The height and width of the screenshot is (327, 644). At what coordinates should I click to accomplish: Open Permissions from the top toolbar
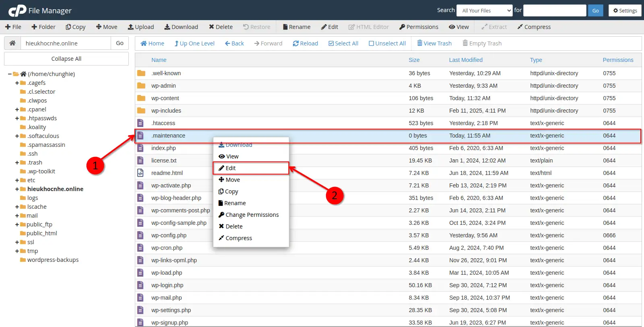pyautogui.click(x=419, y=27)
